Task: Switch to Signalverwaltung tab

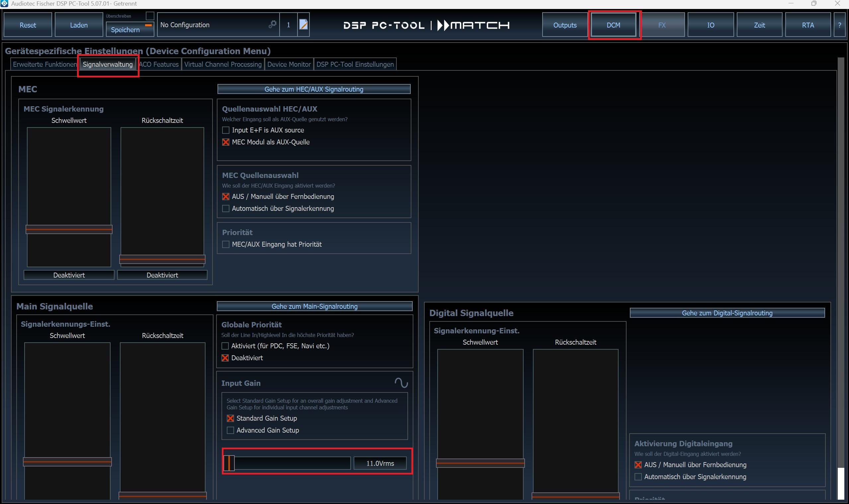Action: [108, 64]
